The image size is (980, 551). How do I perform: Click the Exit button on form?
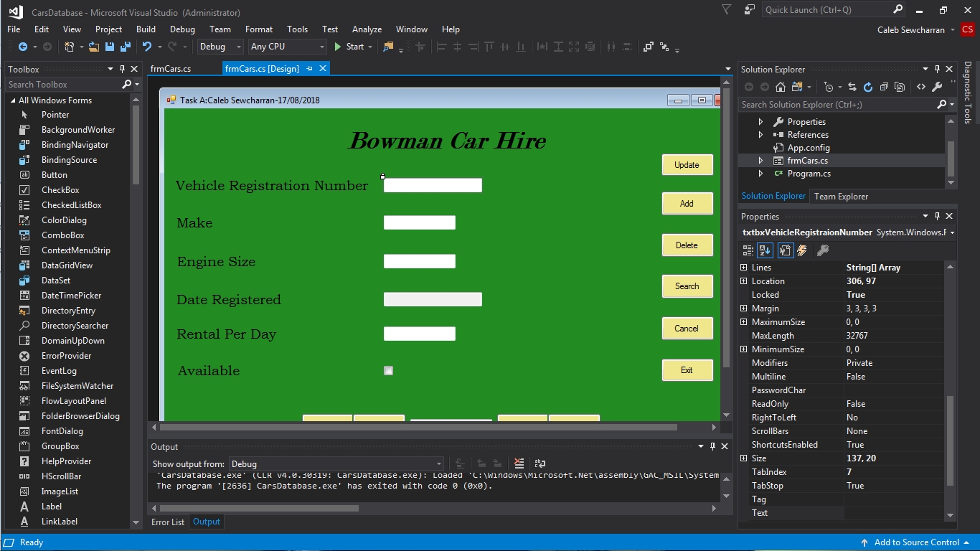(x=687, y=370)
